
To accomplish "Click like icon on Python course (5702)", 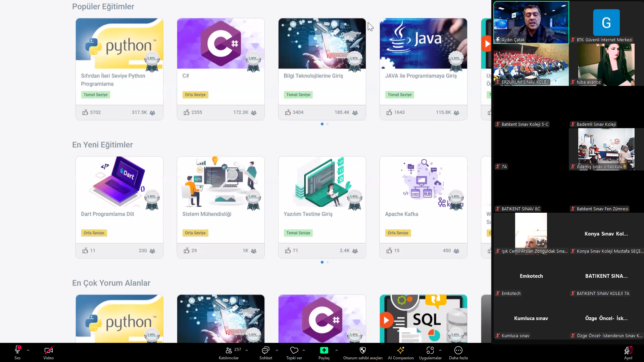I will tap(85, 112).
